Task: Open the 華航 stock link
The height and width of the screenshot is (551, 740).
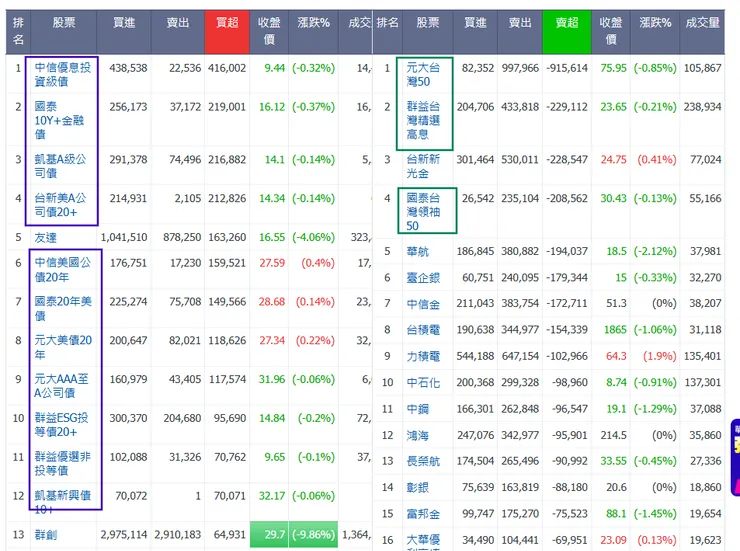Action: 418,251
